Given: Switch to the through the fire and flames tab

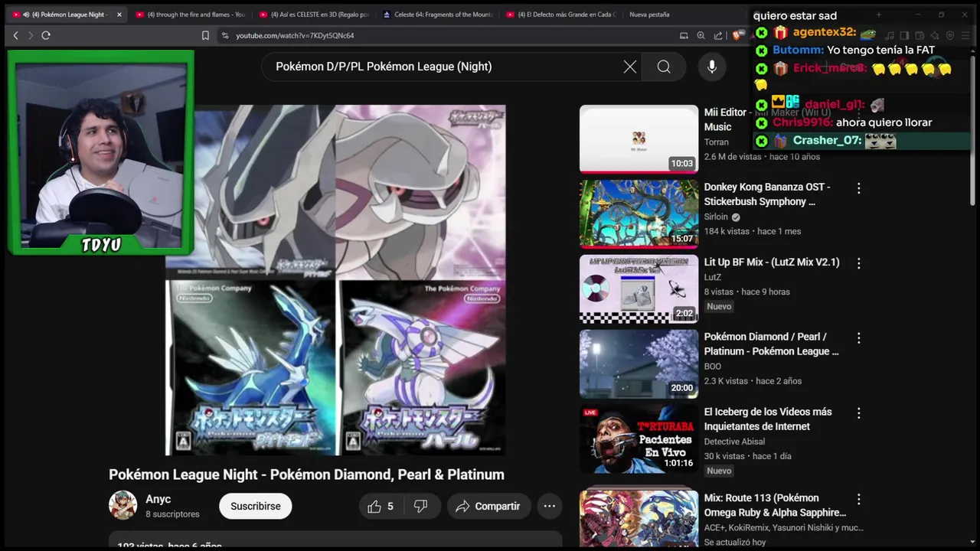Looking at the screenshot, I should point(190,15).
